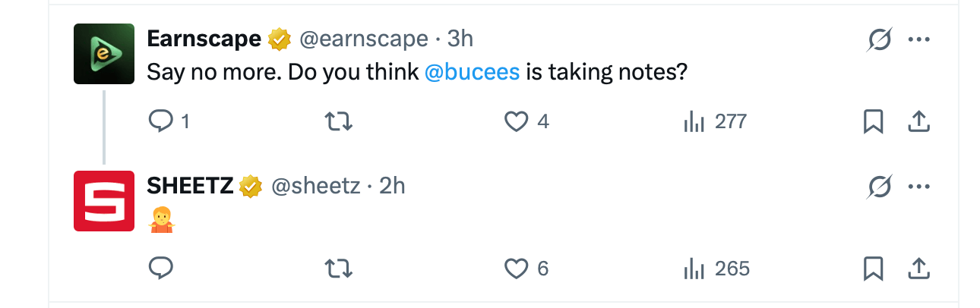This screenshot has width=980, height=308.
Task: Click the Earnscape green profile avatar
Action: click(103, 54)
